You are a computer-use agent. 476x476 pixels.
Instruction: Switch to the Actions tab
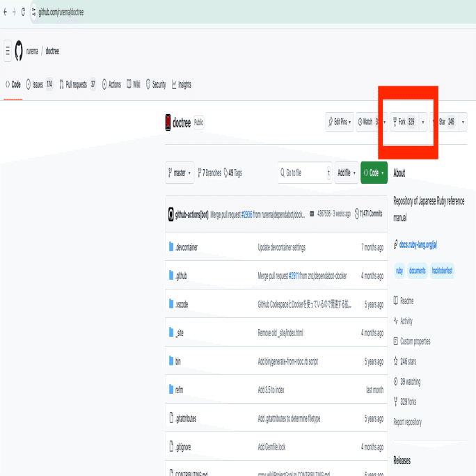coord(111,84)
